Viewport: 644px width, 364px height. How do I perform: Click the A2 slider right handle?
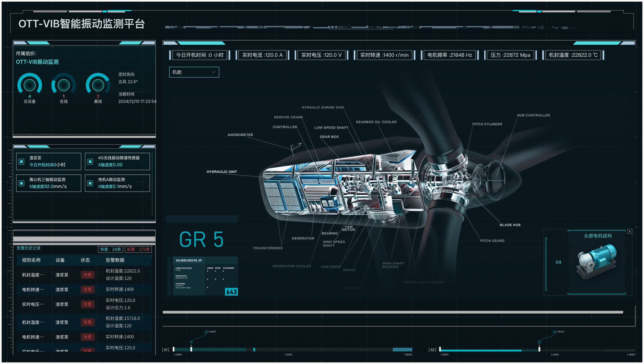click(x=539, y=349)
